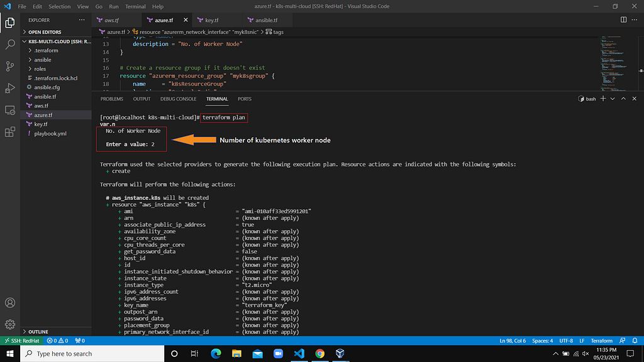
Task: Close the azure.tf editor tab
Action: pos(186,19)
